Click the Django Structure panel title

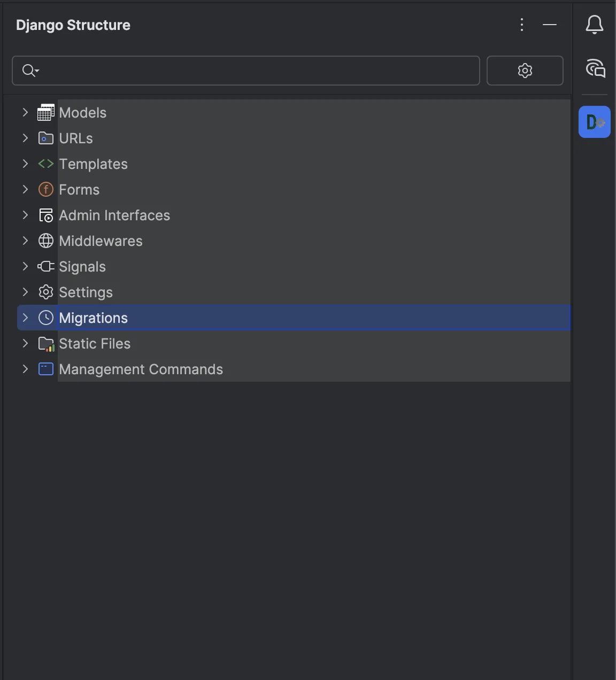(x=73, y=25)
